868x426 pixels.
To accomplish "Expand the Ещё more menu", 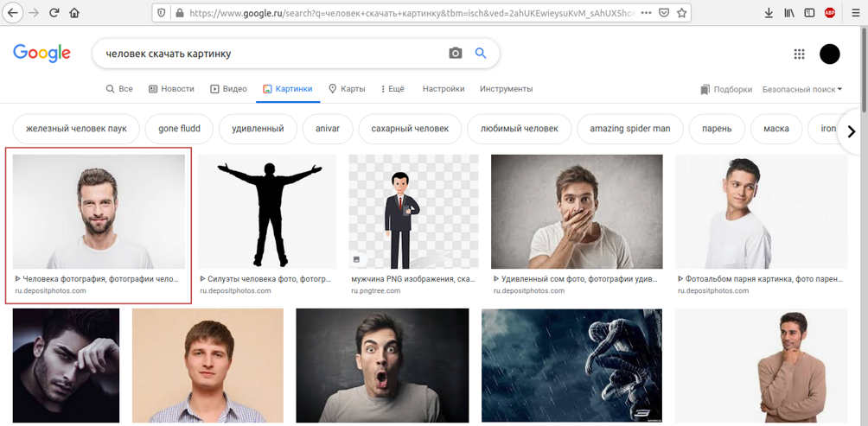I will (393, 88).
